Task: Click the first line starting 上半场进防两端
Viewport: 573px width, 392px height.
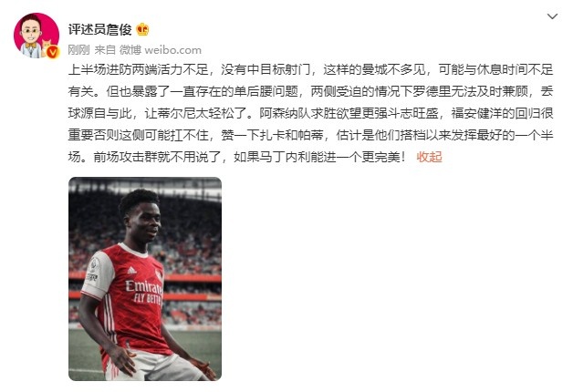Action: coord(310,69)
